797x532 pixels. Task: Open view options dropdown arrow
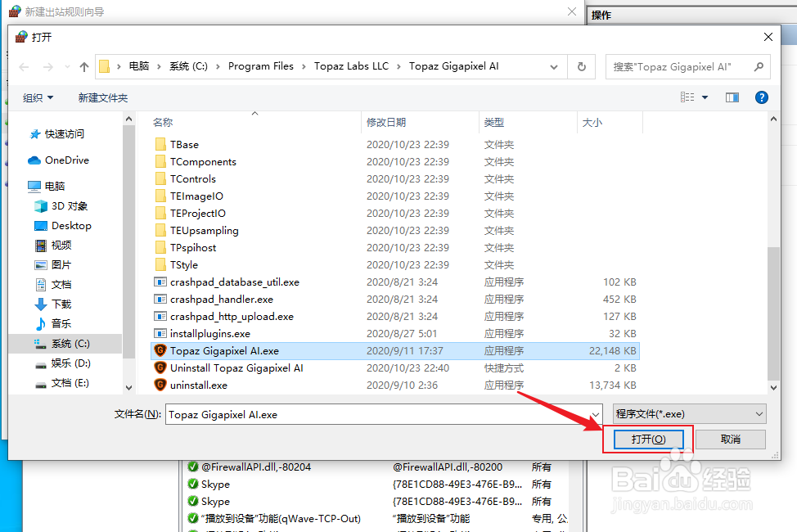[x=705, y=97]
